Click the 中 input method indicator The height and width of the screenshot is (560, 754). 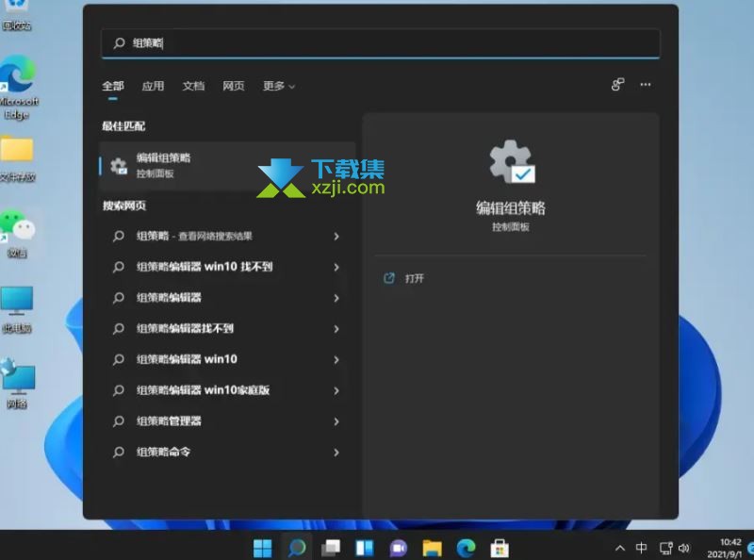tap(641, 548)
